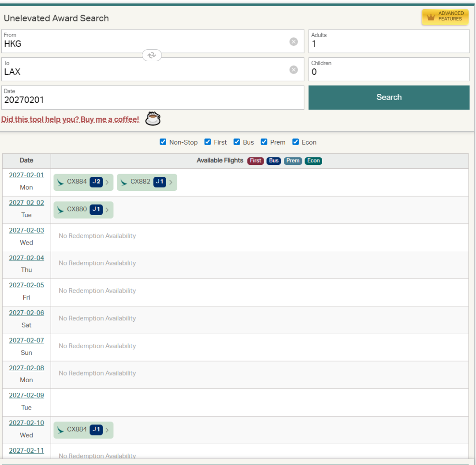Click the Cathay logo on CX880 flight
Screen dimensions: 476x465
(61, 210)
